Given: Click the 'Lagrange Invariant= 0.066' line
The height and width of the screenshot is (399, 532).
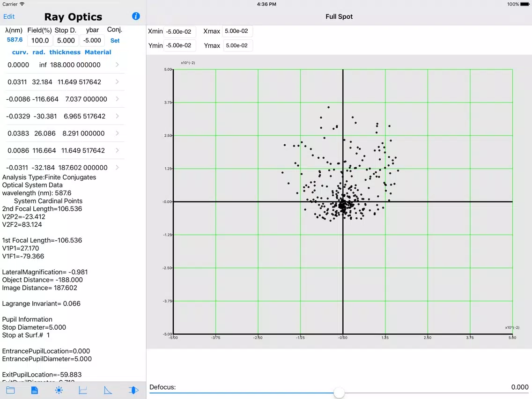Looking at the screenshot, I should click(41, 303).
